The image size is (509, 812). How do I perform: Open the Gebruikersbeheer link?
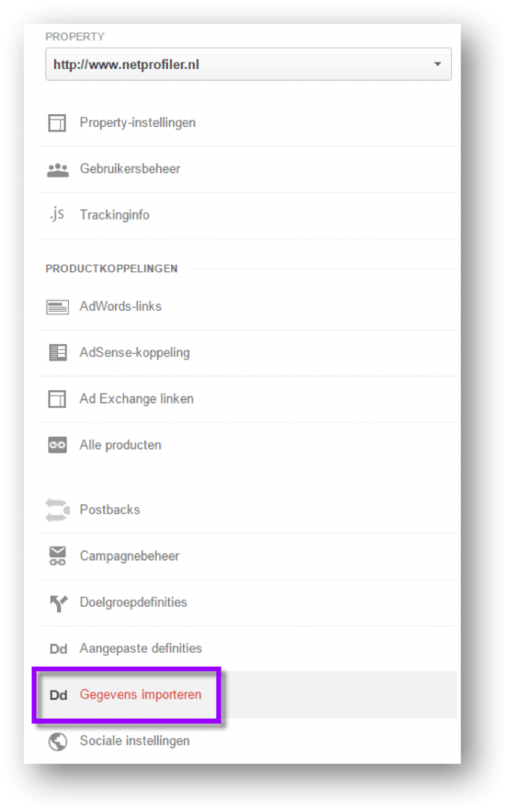pos(130,169)
